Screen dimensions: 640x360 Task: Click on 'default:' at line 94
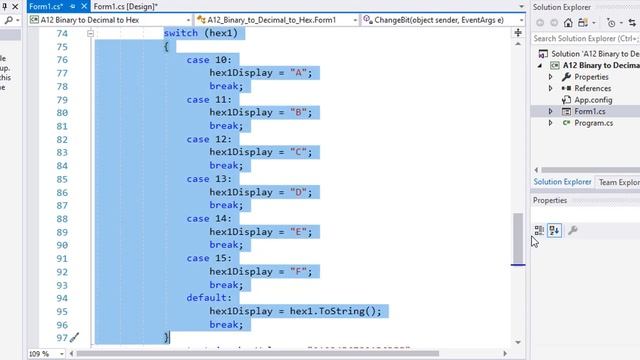tap(209, 298)
